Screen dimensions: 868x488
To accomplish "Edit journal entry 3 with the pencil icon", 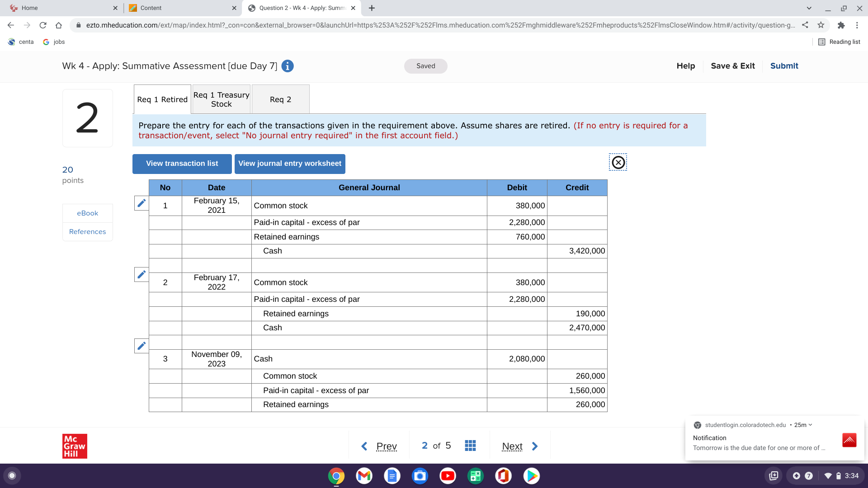I will point(142,346).
